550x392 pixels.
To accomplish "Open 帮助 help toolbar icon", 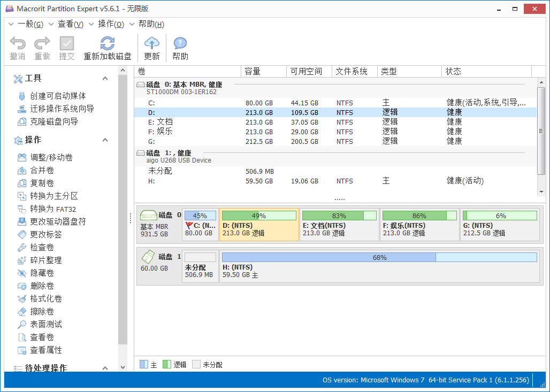I will click(180, 44).
